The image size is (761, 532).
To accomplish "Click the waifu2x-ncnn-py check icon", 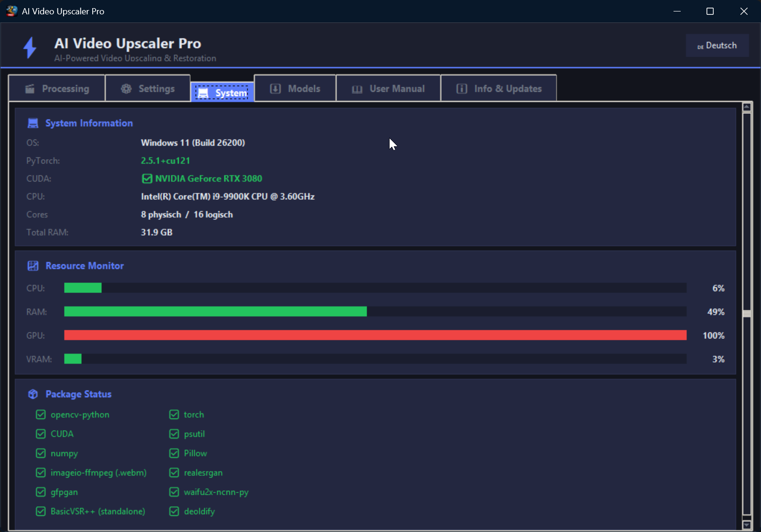I will pyautogui.click(x=174, y=492).
